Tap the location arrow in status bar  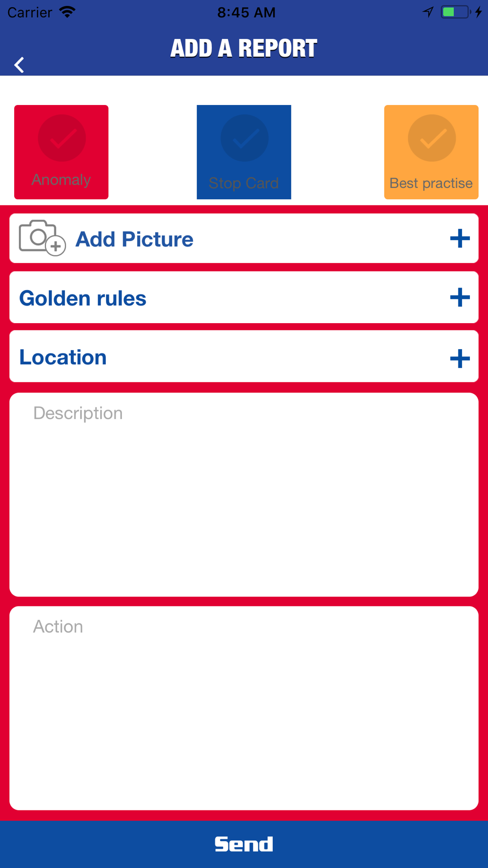tap(428, 12)
